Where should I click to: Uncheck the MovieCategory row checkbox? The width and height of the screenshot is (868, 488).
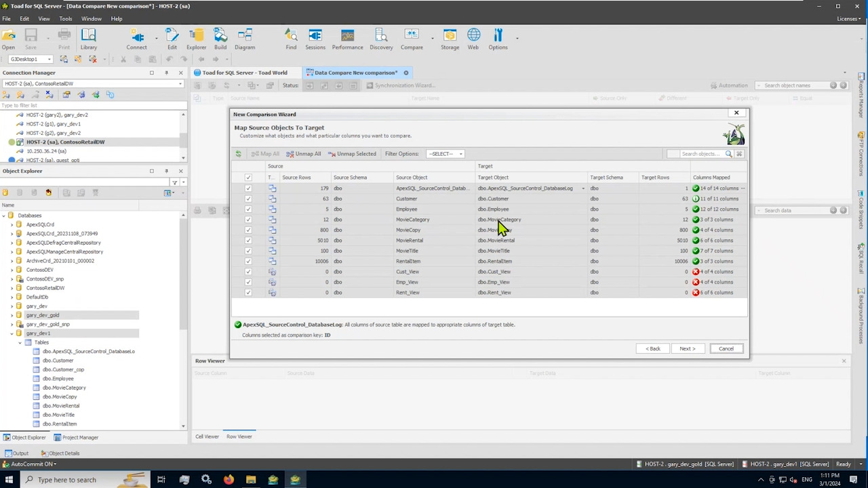coord(248,220)
